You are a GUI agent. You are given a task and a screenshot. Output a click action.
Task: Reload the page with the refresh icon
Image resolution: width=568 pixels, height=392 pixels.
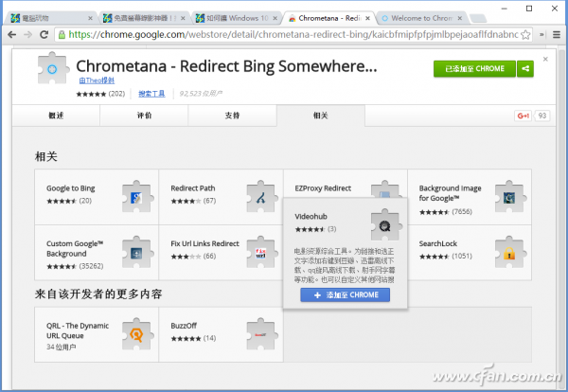click(x=44, y=34)
